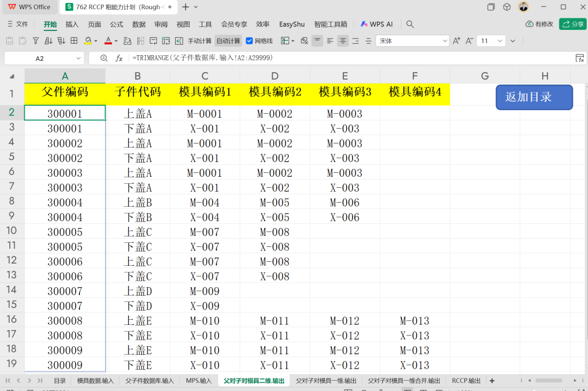This screenshot has width=588, height=391.
Task: Click the formula bar zoom icon
Action: (105, 58)
